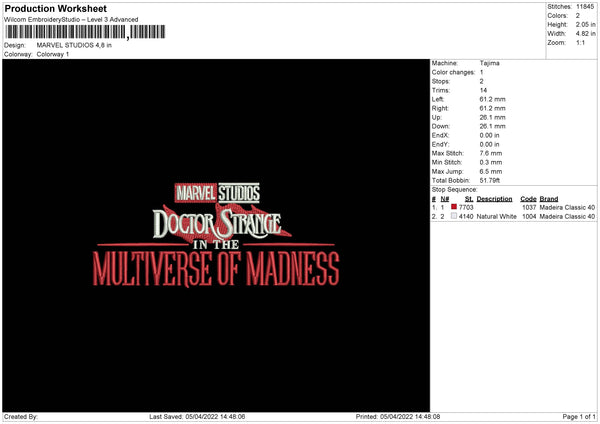Viewport: 600px width, 424px height.
Task: Click the St. column header
Action: point(469,199)
